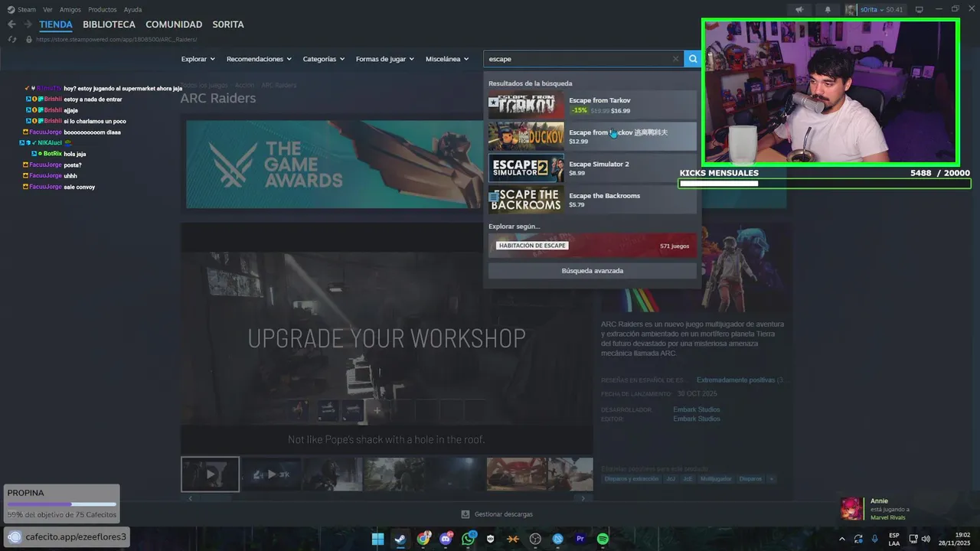Click the store URL address text
Viewport: 980px width, 551px height.
[x=116, y=39]
